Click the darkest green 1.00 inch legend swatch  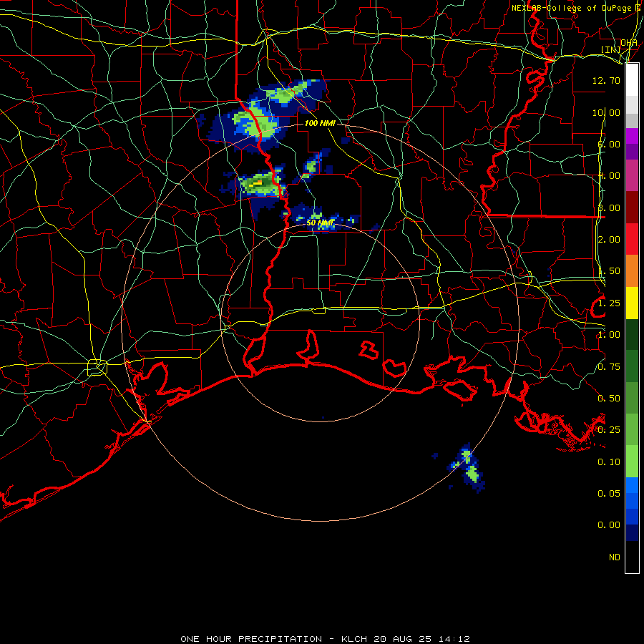pyautogui.click(x=632, y=334)
